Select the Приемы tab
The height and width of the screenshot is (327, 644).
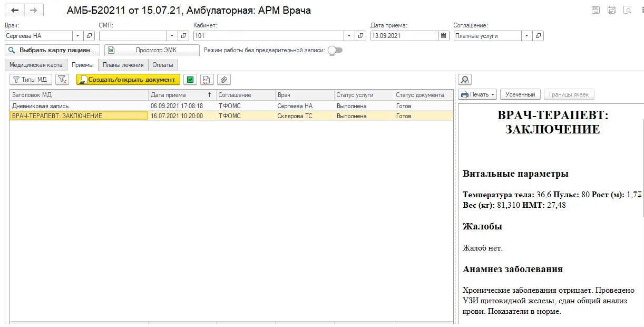click(x=83, y=65)
